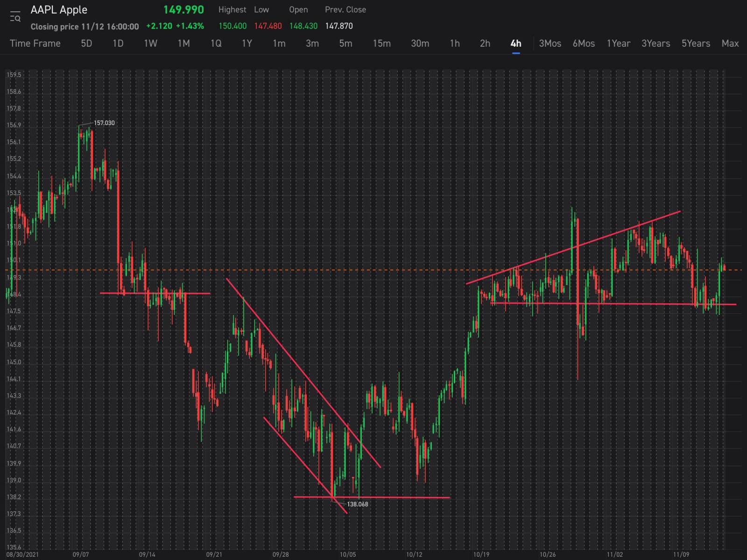Switch to the 15m interval
The height and width of the screenshot is (560, 747).
[x=381, y=43]
